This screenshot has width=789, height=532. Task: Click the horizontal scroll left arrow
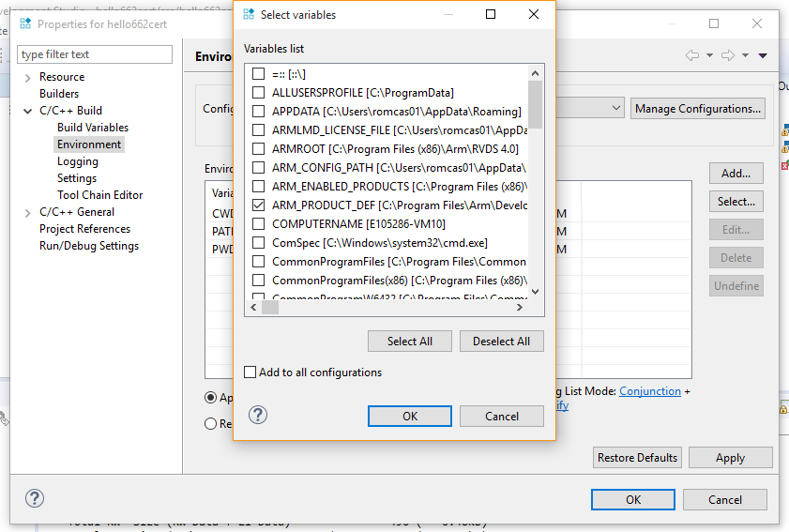click(x=253, y=308)
